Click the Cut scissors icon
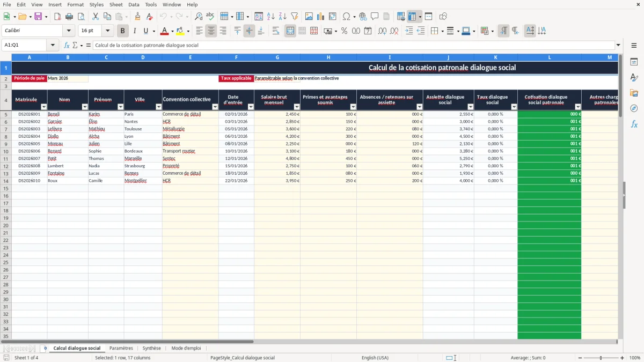Image resolution: width=644 pixels, height=362 pixels. coord(96,17)
